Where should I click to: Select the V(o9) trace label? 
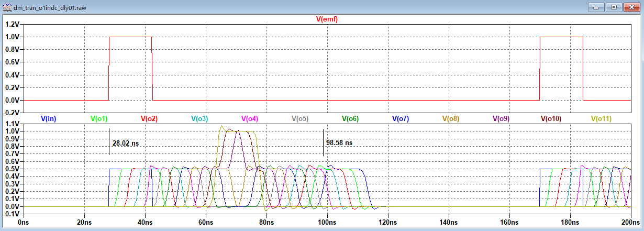501,119
